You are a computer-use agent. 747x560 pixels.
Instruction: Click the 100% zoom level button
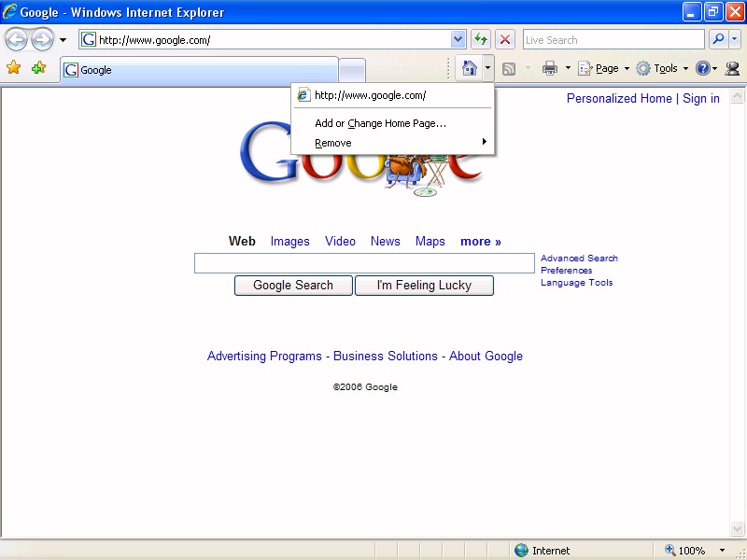[x=686, y=551]
